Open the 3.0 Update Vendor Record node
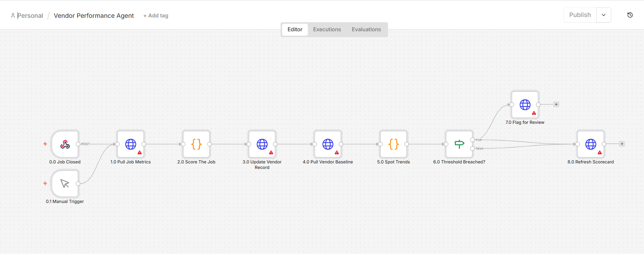The image size is (644, 254). [x=262, y=144]
